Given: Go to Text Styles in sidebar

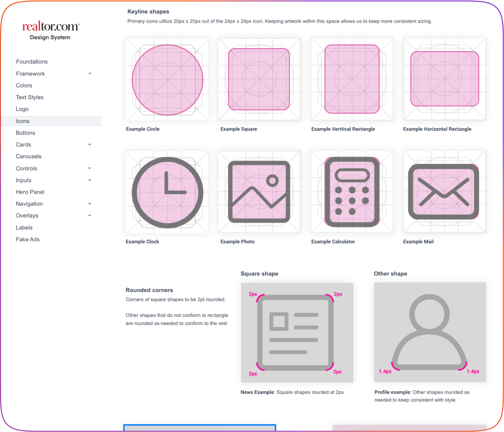Looking at the screenshot, I should click(29, 97).
